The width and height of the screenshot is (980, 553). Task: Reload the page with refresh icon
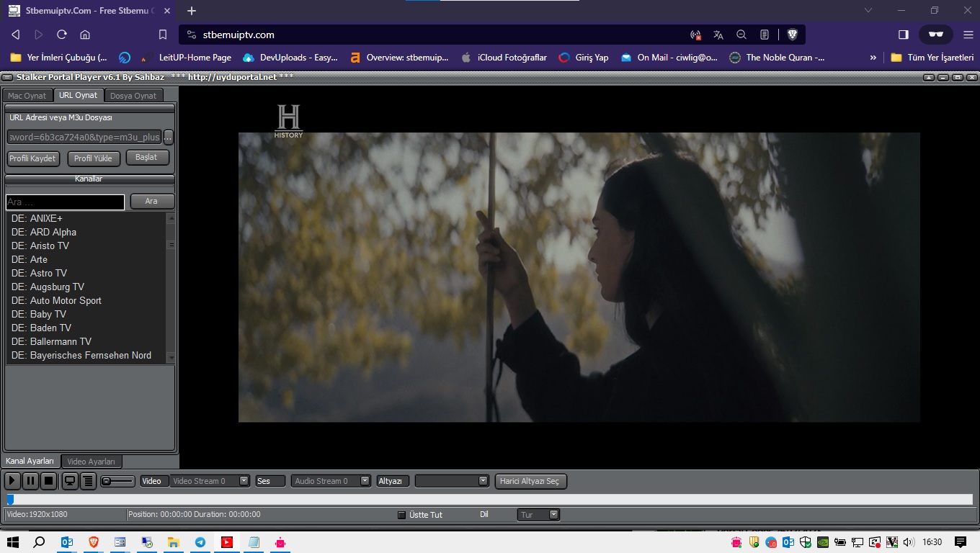pyautogui.click(x=62, y=35)
